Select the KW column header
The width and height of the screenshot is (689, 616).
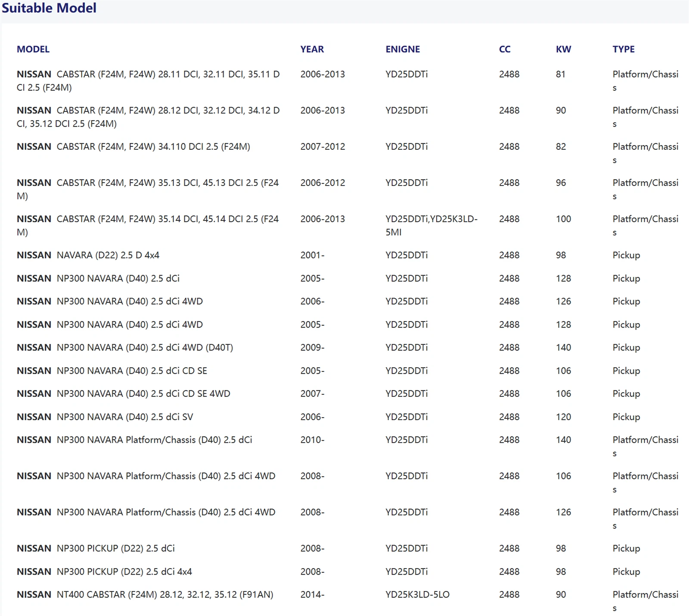click(x=563, y=49)
